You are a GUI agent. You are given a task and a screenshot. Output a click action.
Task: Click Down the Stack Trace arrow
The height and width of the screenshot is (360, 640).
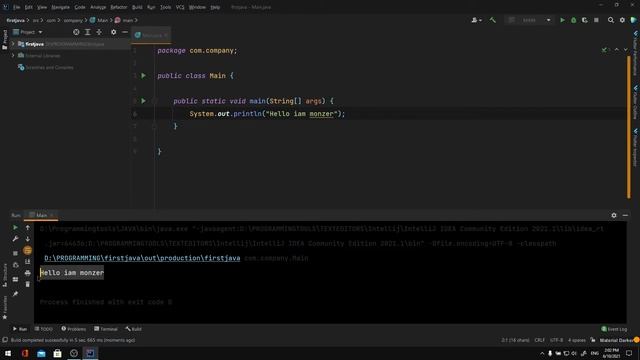coord(28,239)
